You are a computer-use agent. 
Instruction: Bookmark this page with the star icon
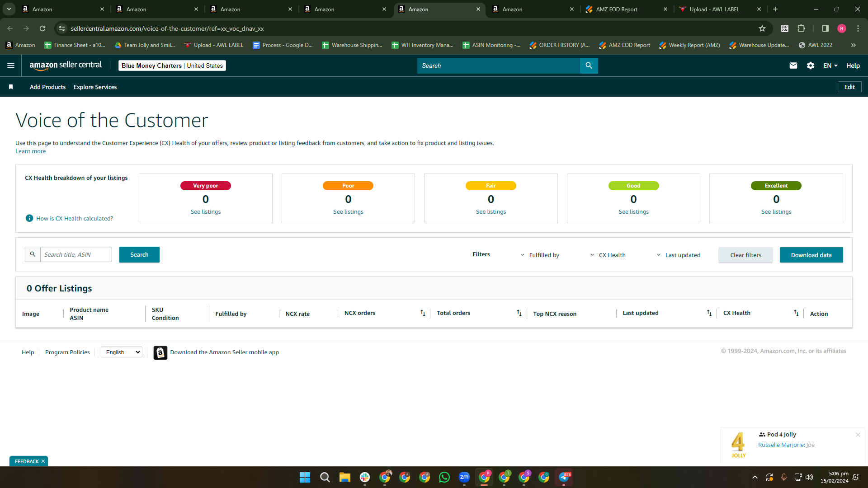pos(762,28)
